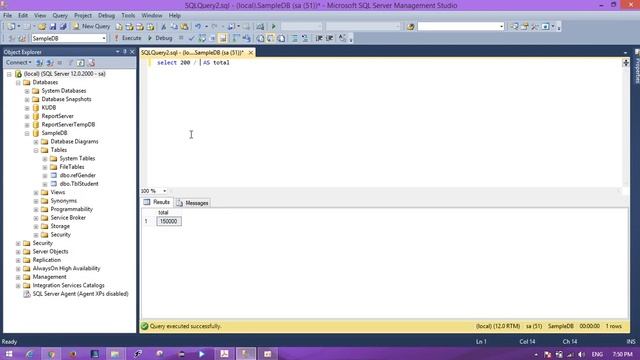Screen dimensions: 640x360
Task: Select the Management folder
Action: coord(49,277)
